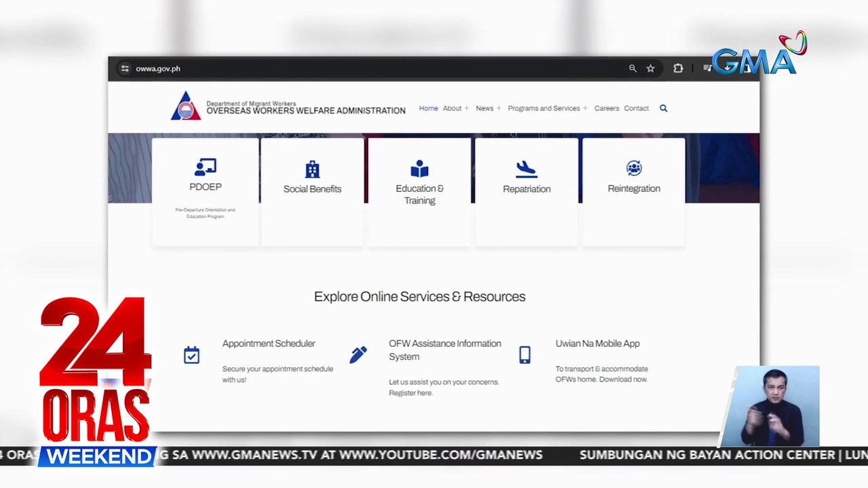Open the Repatriation card label
Screen dimensions: 868x488
pos(527,189)
